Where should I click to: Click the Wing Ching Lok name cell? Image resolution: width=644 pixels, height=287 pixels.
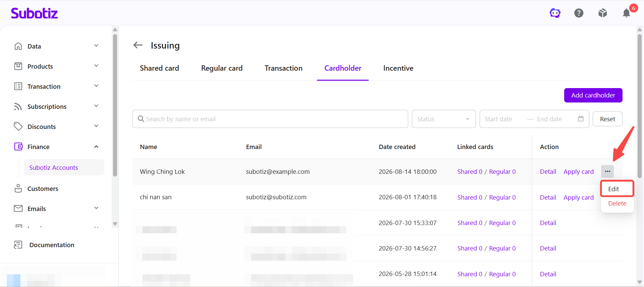[x=162, y=171]
